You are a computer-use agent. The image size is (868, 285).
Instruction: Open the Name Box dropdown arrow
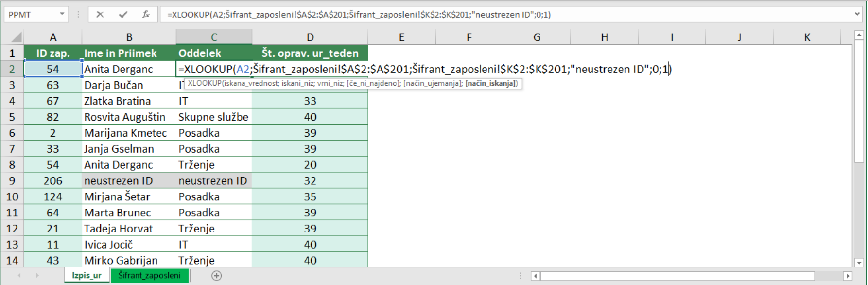pos(62,14)
